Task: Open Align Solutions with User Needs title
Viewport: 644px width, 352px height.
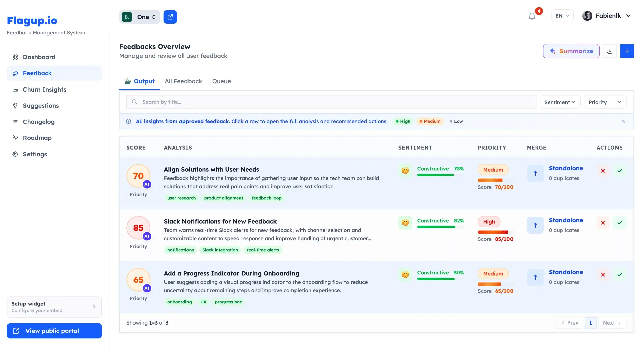Action: tap(211, 169)
